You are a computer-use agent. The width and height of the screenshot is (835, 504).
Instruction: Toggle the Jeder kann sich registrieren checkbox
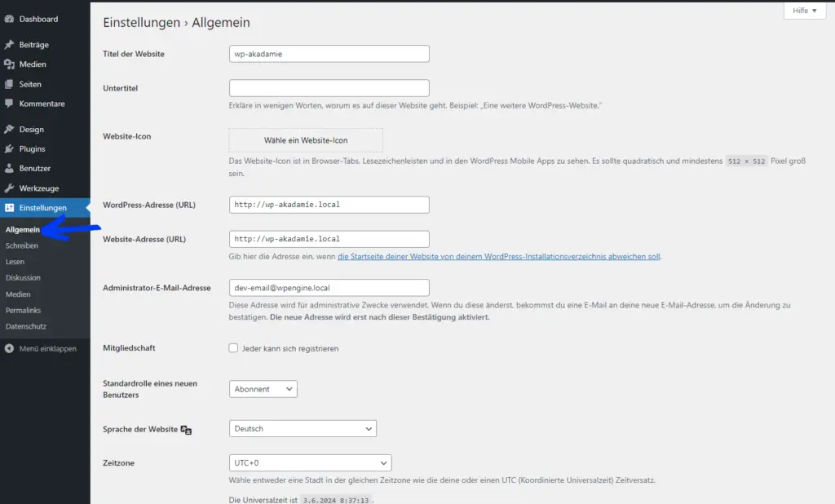click(x=233, y=348)
